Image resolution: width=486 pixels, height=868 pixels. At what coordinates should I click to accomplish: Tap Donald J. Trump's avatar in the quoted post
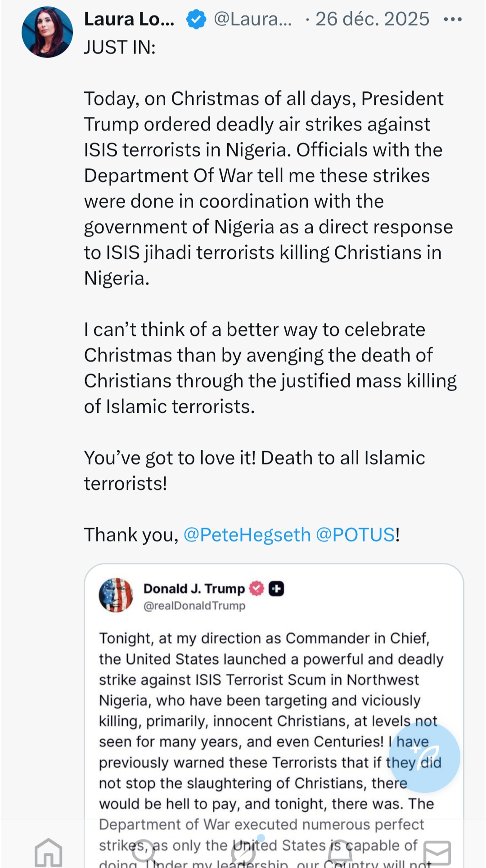[116, 595]
